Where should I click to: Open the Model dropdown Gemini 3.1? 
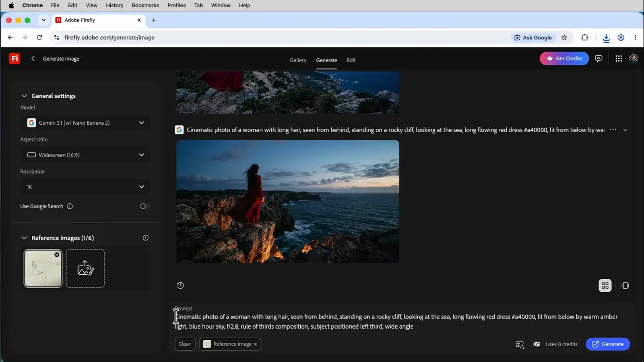85,123
